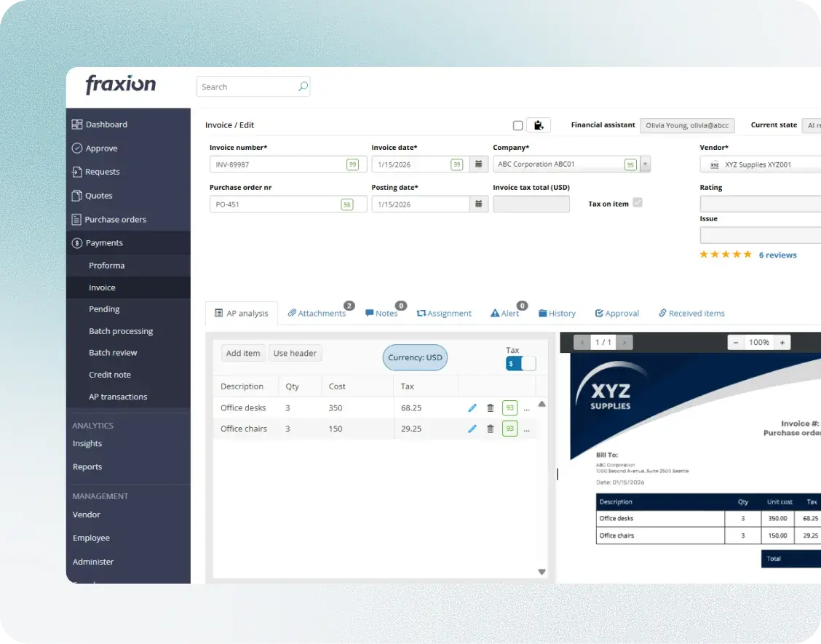Go to previous page in document viewer
The image size is (821, 644).
[x=582, y=343]
